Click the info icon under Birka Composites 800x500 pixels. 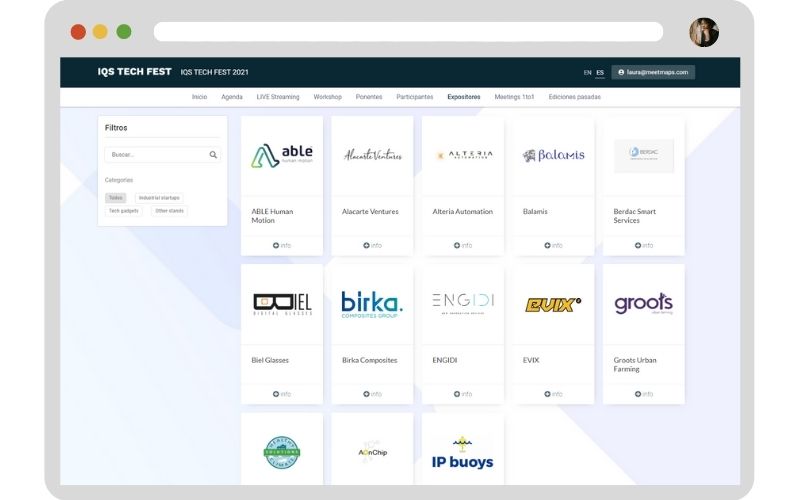coord(366,394)
